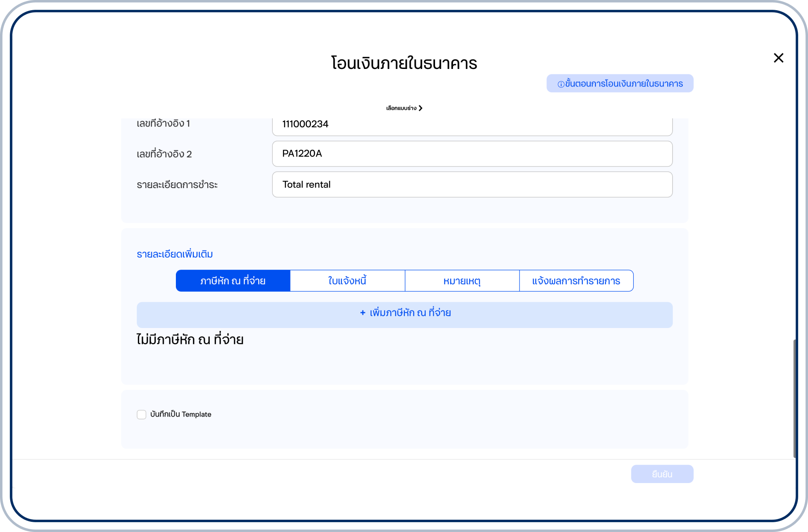Tick the บันทึกเป็น Template checkbox

point(142,415)
